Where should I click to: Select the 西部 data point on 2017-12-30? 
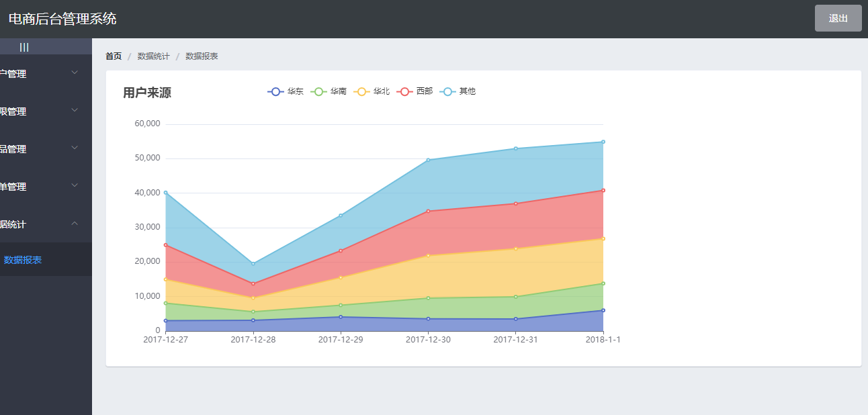(428, 211)
